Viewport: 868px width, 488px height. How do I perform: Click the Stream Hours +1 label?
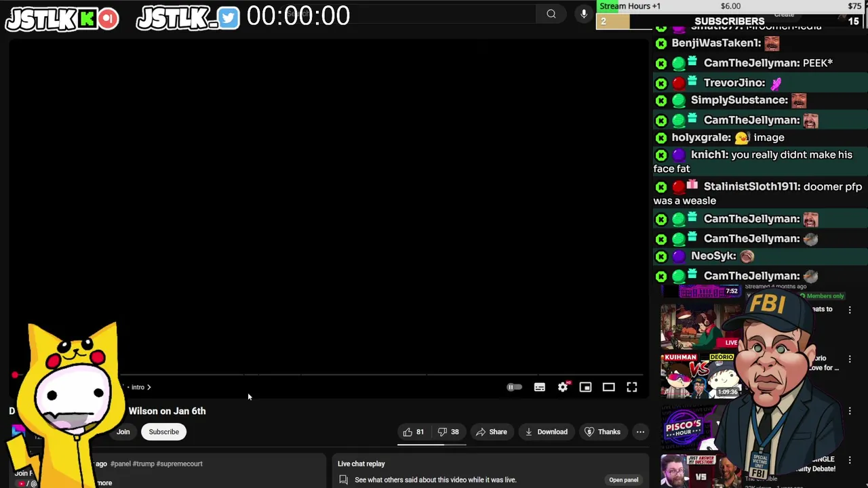630,6
